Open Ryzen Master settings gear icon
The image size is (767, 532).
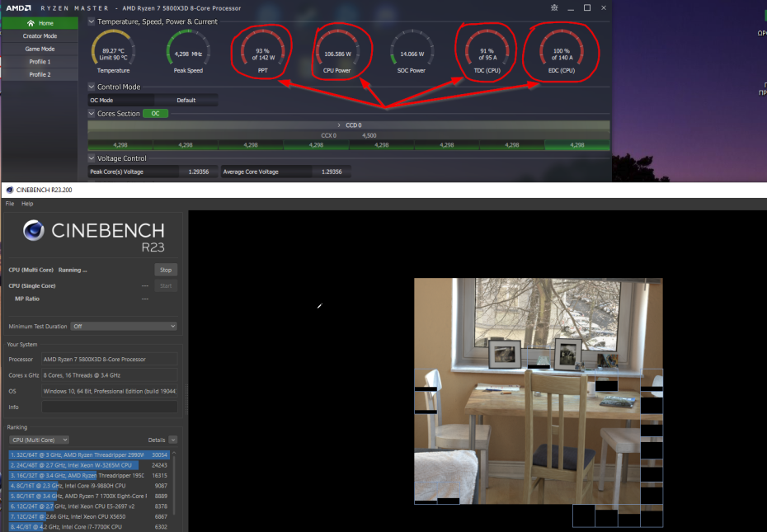[x=554, y=7]
